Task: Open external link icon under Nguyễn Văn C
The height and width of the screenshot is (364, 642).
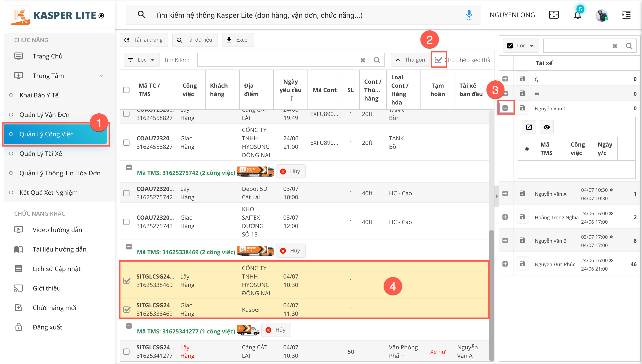Action: pos(529,127)
